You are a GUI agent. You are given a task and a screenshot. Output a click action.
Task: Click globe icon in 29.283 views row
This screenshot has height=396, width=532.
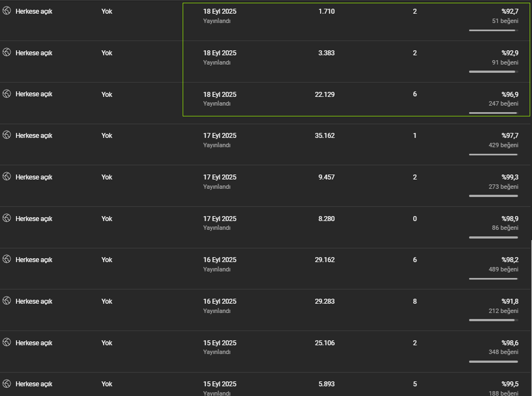[7, 301]
